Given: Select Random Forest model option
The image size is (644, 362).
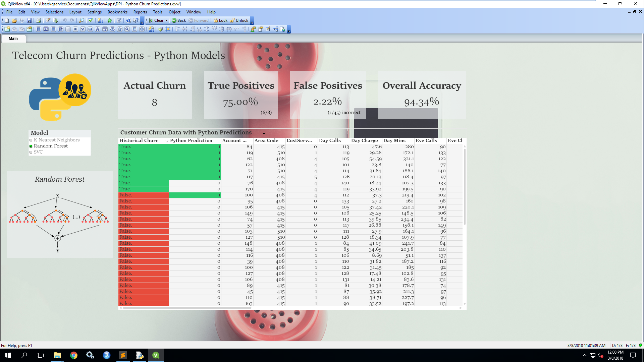Looking at the screenshot, I should coord(51,146).
